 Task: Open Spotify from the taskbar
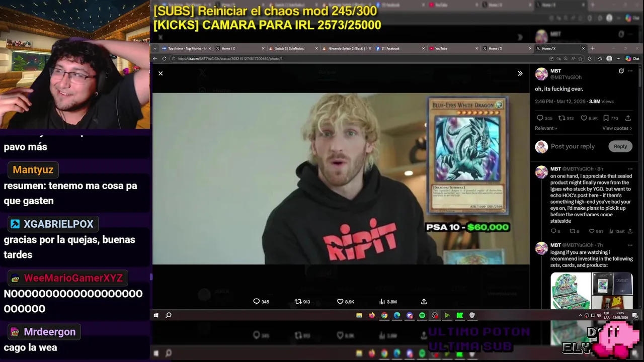(422, 315)
